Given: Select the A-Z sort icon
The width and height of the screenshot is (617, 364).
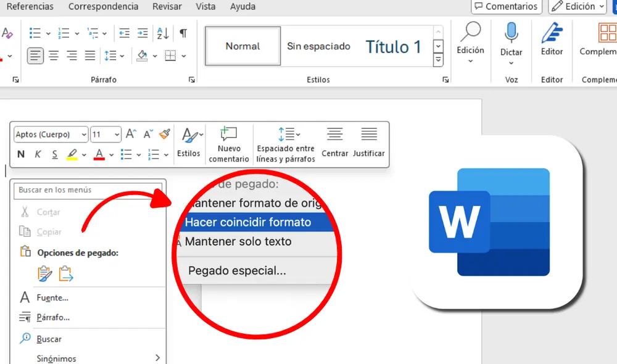Looking at the screenshot, I should click(x=162, y=33).
